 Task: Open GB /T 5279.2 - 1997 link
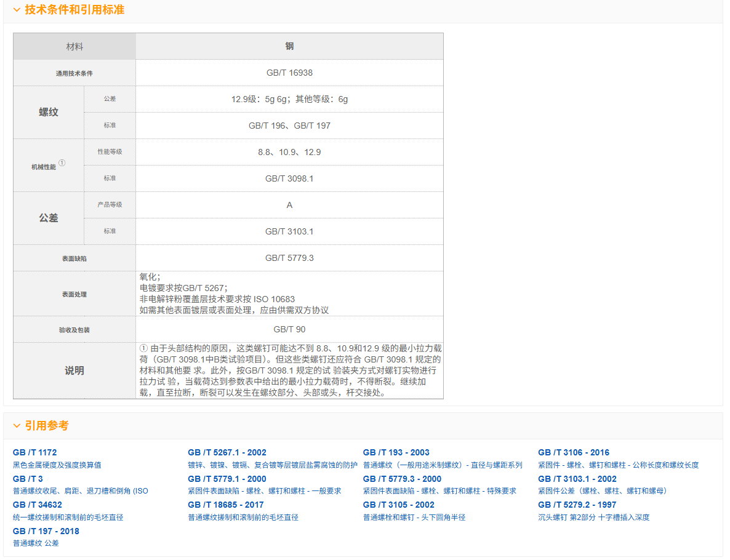pyautogui.click(x=577, y=505)
